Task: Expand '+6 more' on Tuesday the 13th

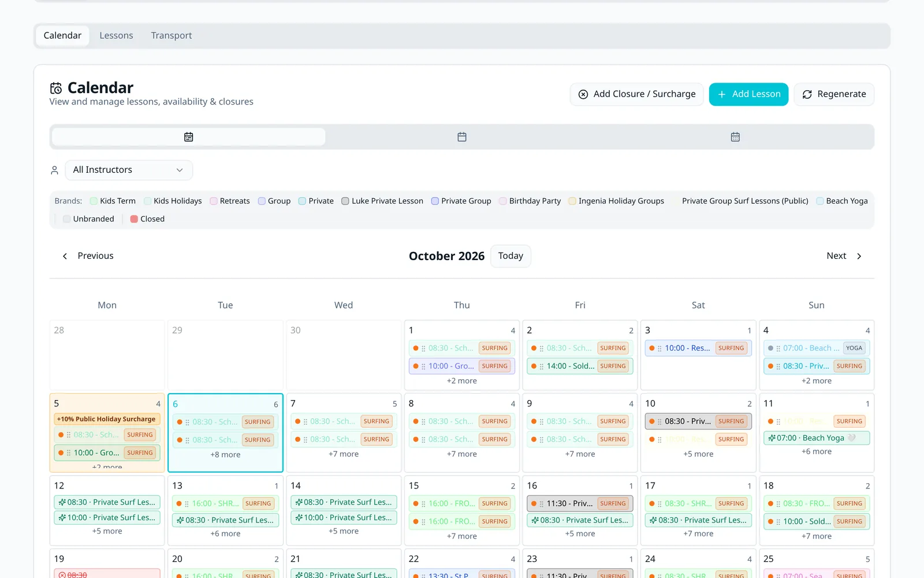Action: [225, 534]
